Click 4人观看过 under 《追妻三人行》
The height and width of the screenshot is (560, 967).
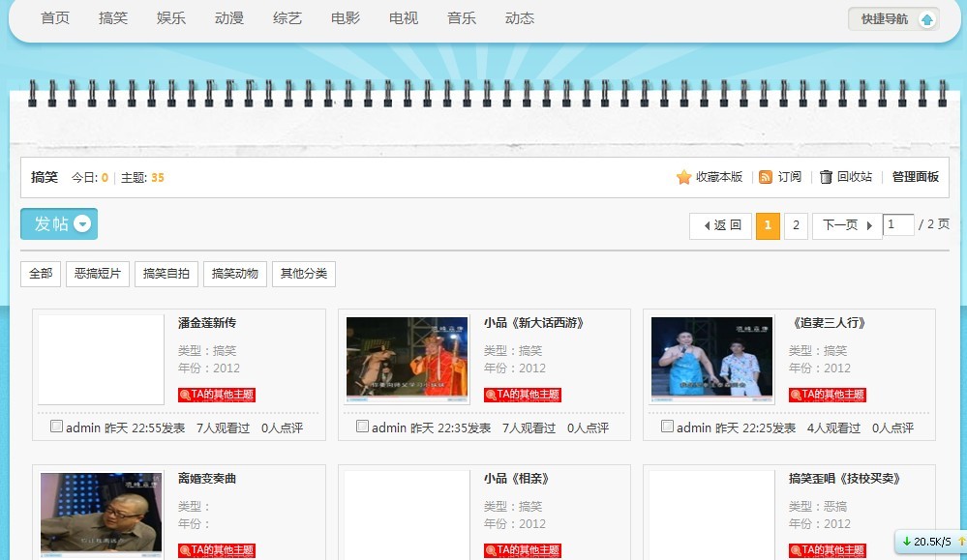tap(833, 427)
